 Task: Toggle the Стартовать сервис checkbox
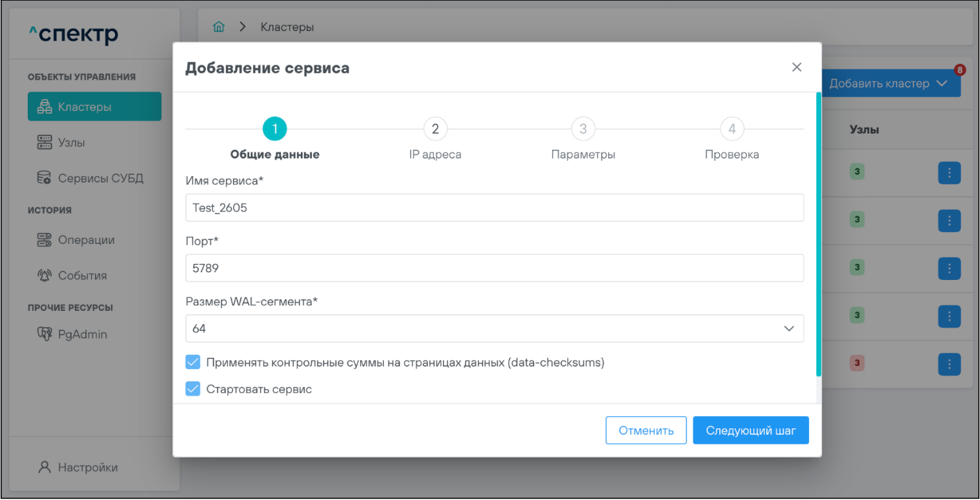(193, 389)
